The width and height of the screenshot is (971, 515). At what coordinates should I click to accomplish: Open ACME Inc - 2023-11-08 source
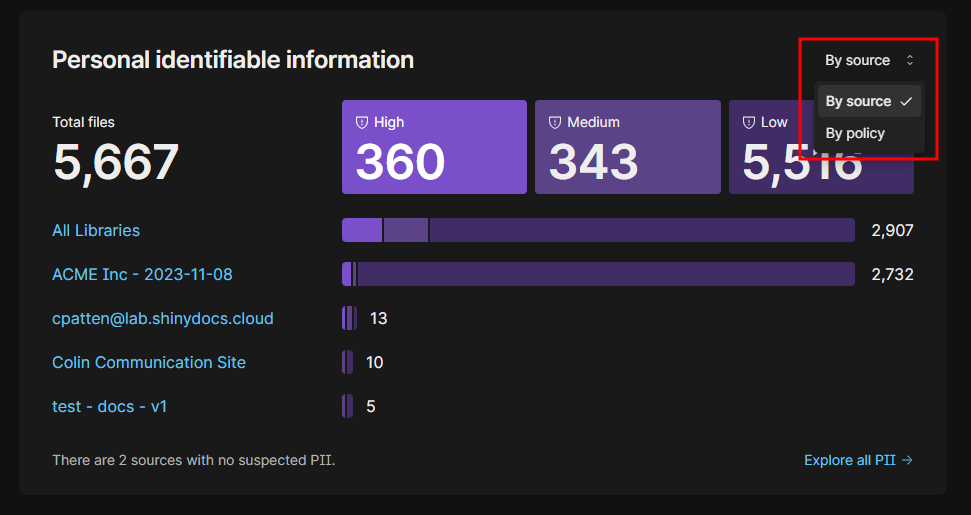[142, 274]
